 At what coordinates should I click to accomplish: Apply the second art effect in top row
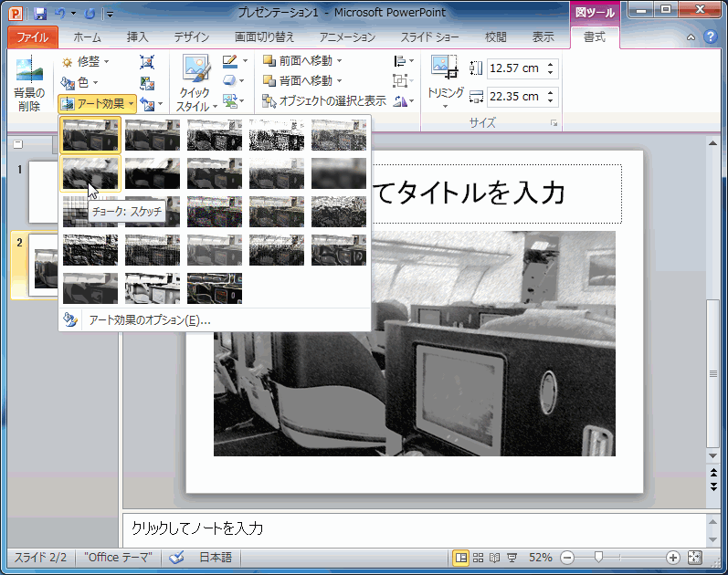pyautogui.click(x=153, y=135)
